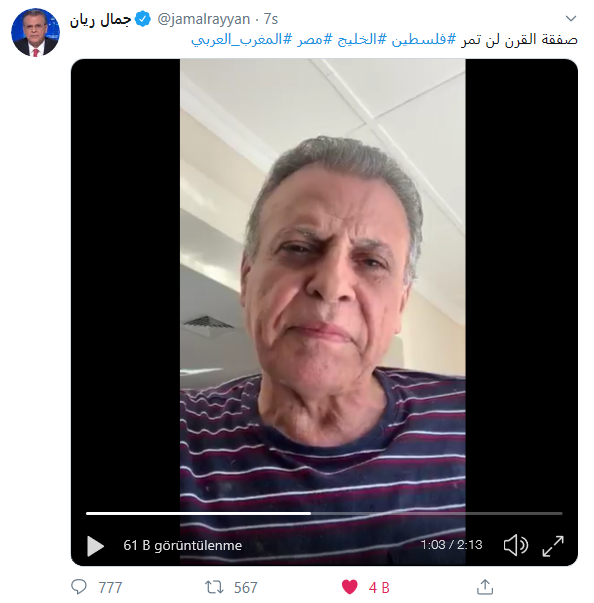Toggle the red heart like icon
The height and width of the screenshot is (603, 594).
[349, 587]
